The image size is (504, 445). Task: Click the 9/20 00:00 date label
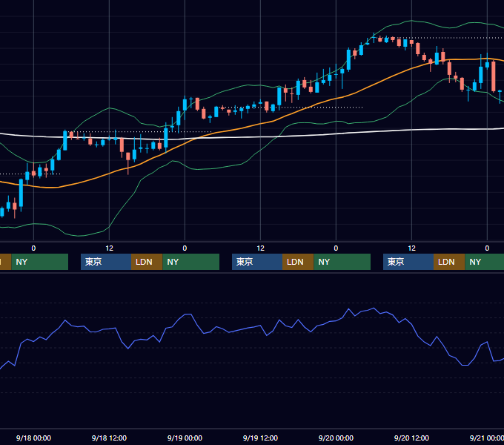336,438
